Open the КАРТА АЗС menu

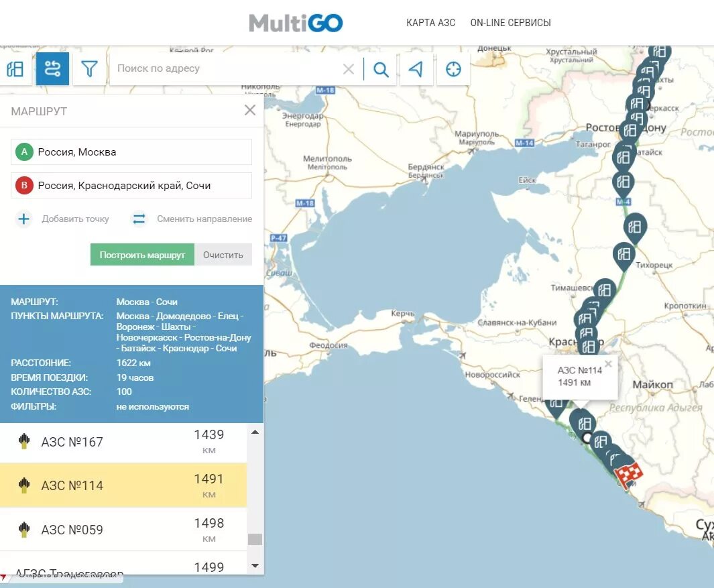[431, 23]
